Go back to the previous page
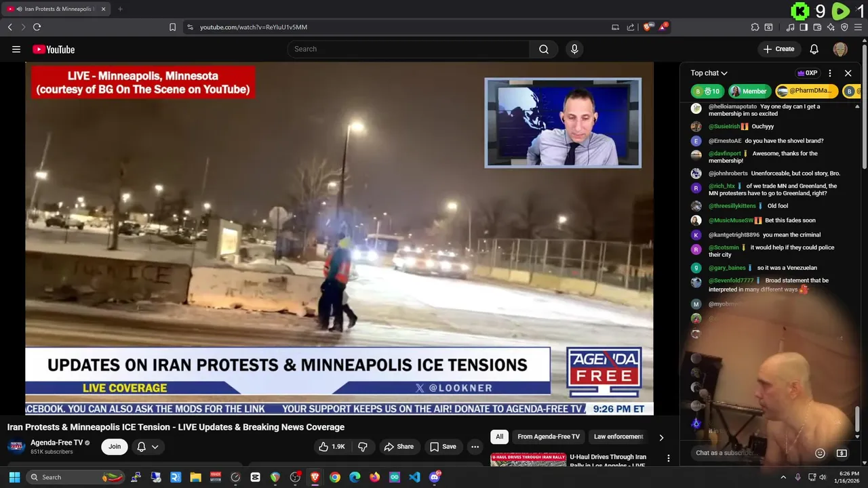This screenshot has width=868, height=488. click(9, 27)
